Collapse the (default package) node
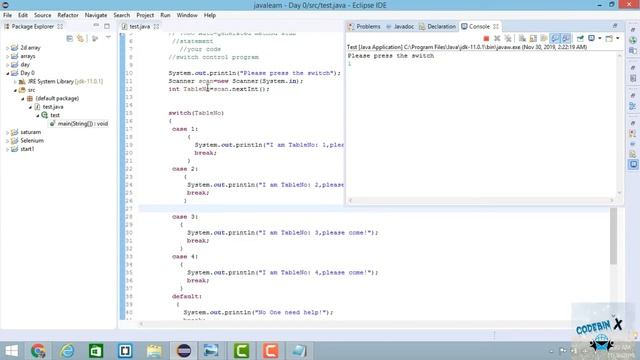Image resolution: width=640 pixels, height=360 pixels. (x=23, y=98)
